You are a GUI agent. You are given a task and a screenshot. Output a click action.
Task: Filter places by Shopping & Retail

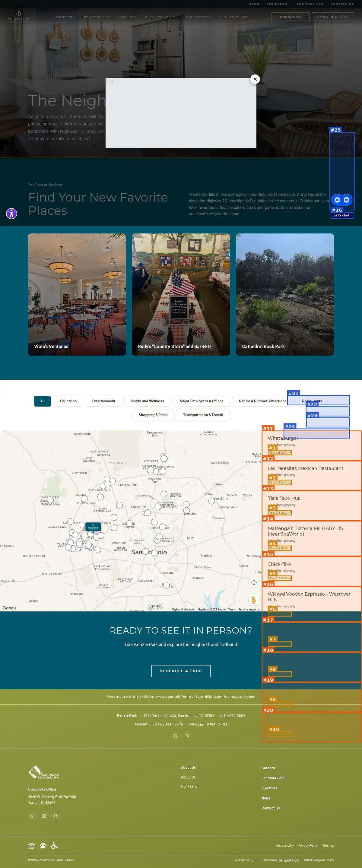coord(153,415)
